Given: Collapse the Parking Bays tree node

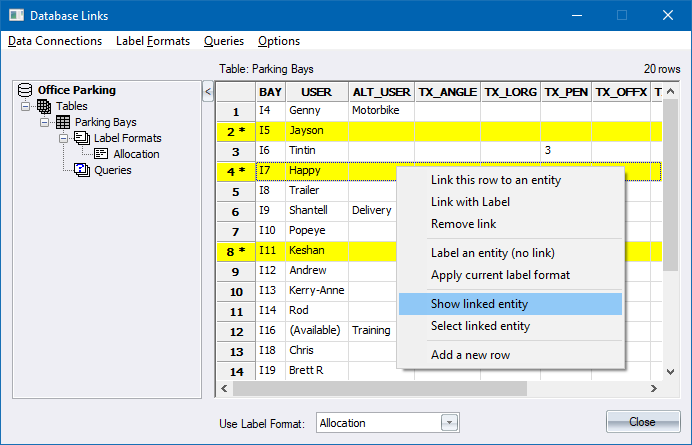Looking at the screenshot, I should click(x=45, y=122).
